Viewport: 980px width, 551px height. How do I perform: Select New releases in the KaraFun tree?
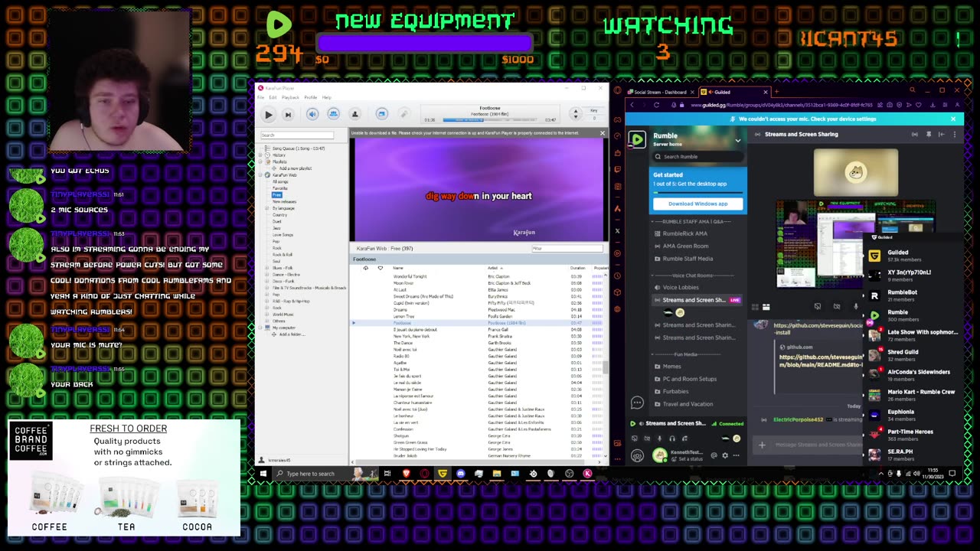(x=284, y=201)
